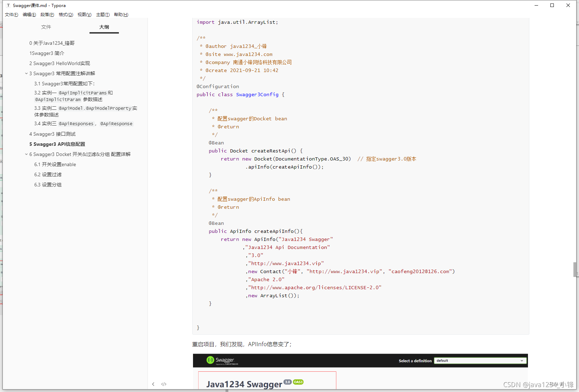This screenshot has width=579, height=392.
Task: Maximize the Typora window
Action: coord(552,5)
